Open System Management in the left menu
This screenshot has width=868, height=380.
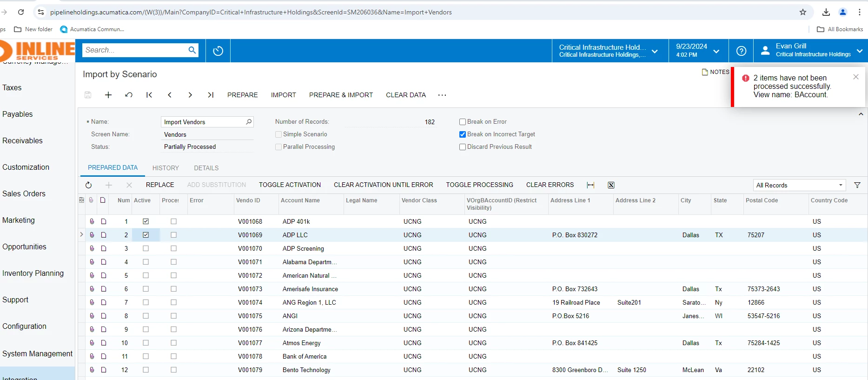click(37, 354)
